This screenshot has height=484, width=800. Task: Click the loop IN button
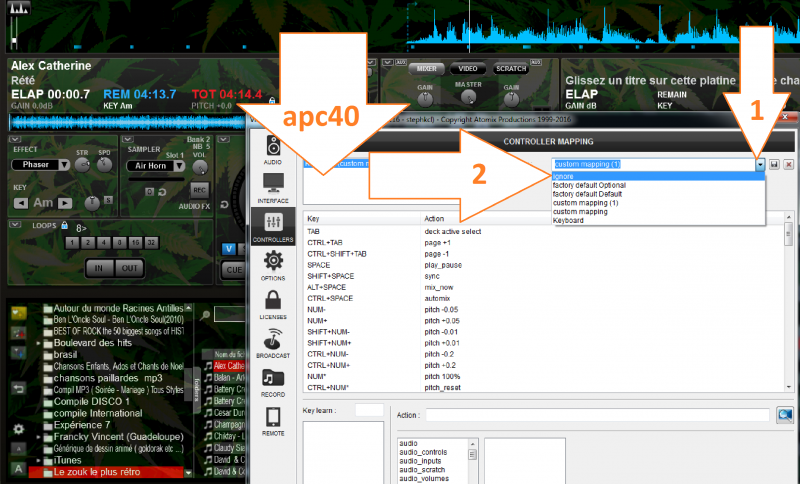(x=99, y=268)
